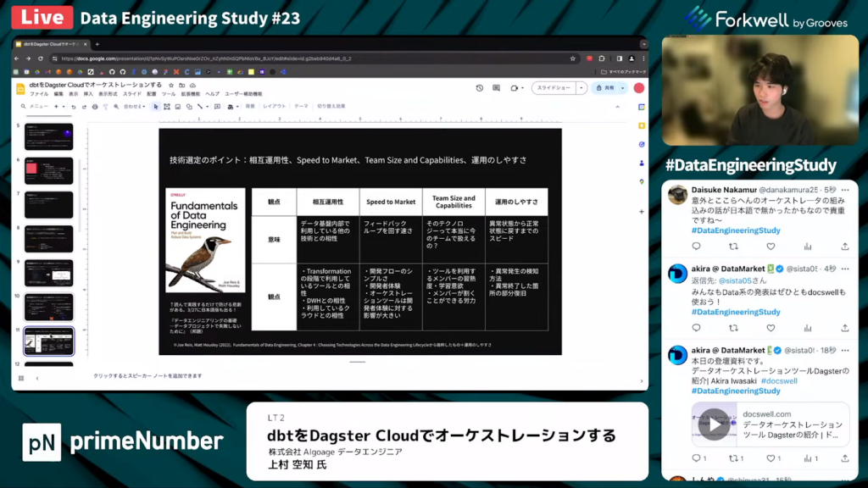Play the docswell.com video preview

[x=714, y=424]
